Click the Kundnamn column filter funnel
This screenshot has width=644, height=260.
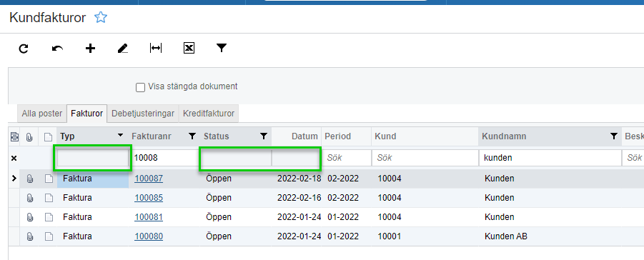(613, 136)
